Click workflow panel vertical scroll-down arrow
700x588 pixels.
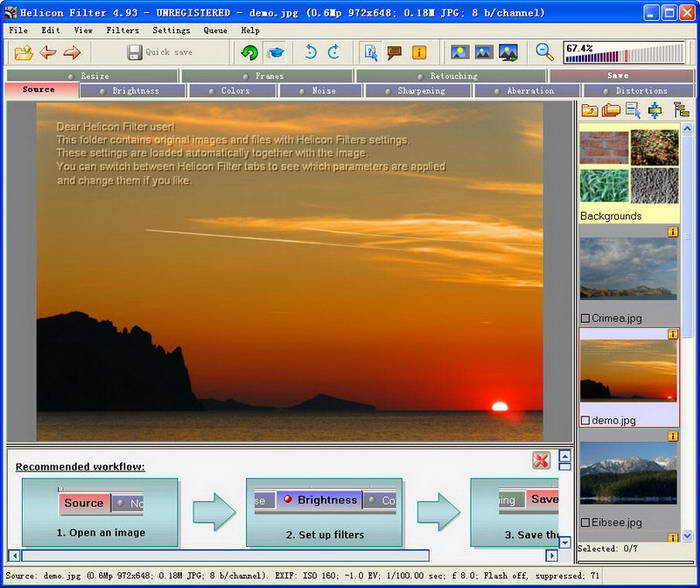(565, 542)
